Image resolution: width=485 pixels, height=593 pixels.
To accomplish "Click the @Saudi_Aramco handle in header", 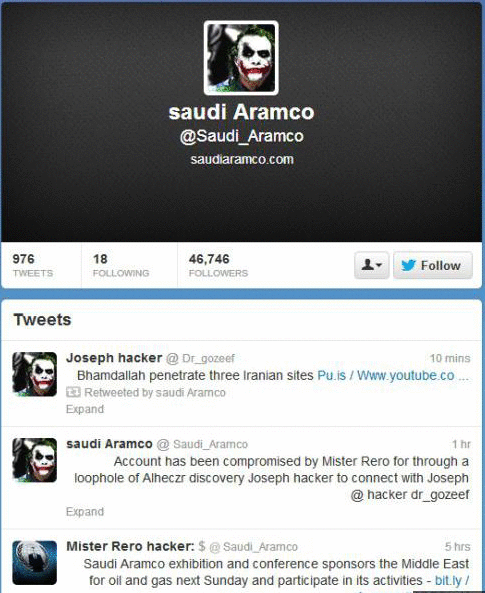I will click(242, 136).
